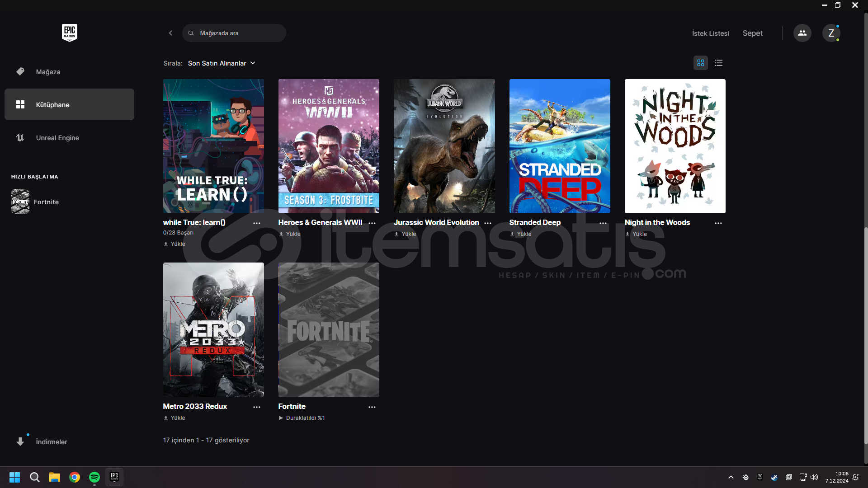Install while True: learn() via Yükle

(x=175, y=244)
